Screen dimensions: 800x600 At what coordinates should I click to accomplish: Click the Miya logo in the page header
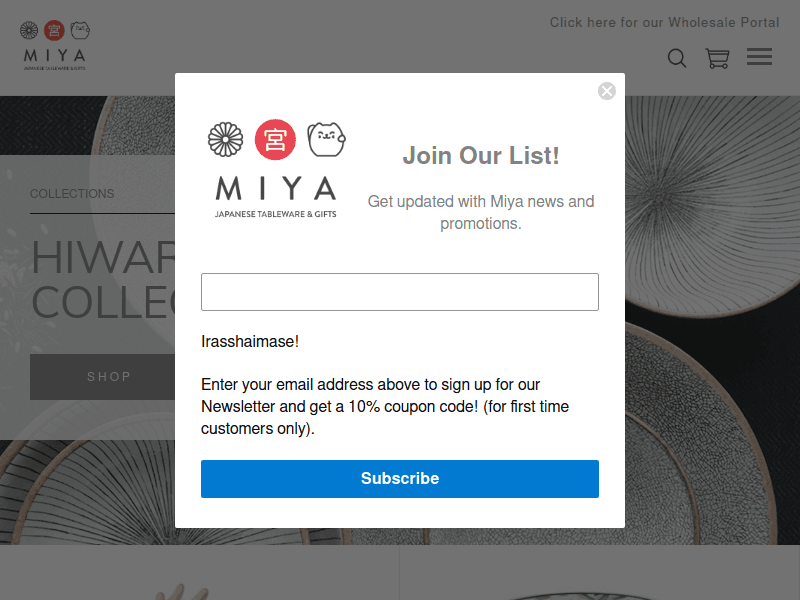click(x=54, y=46)
